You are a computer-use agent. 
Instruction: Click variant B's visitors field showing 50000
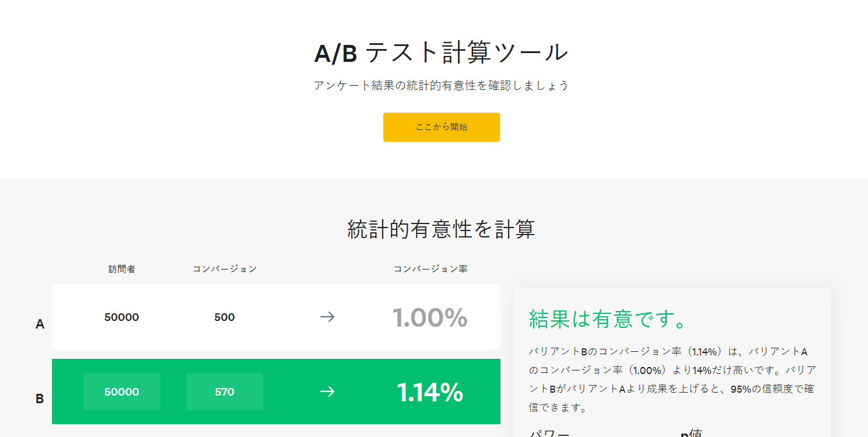(x=121, y=391)
